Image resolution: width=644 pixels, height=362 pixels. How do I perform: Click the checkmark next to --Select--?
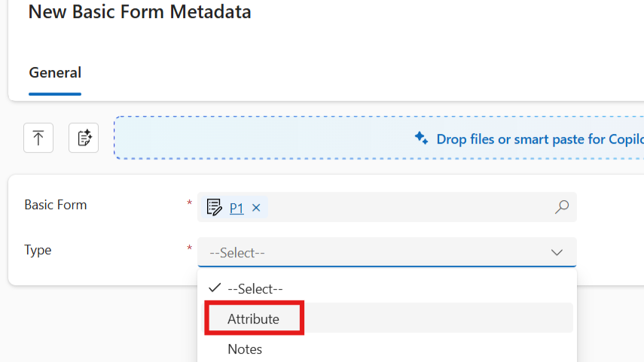point(215,288)
